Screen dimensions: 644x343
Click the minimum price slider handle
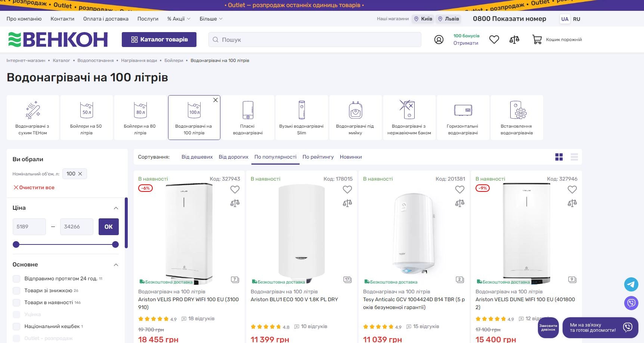pyautogui.click(x=16, y=245)
